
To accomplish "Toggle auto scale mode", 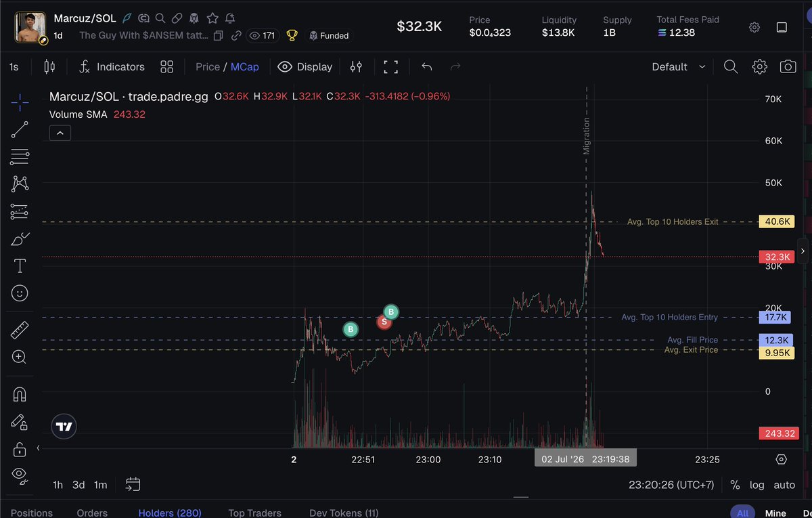I will tap(784, 485).
